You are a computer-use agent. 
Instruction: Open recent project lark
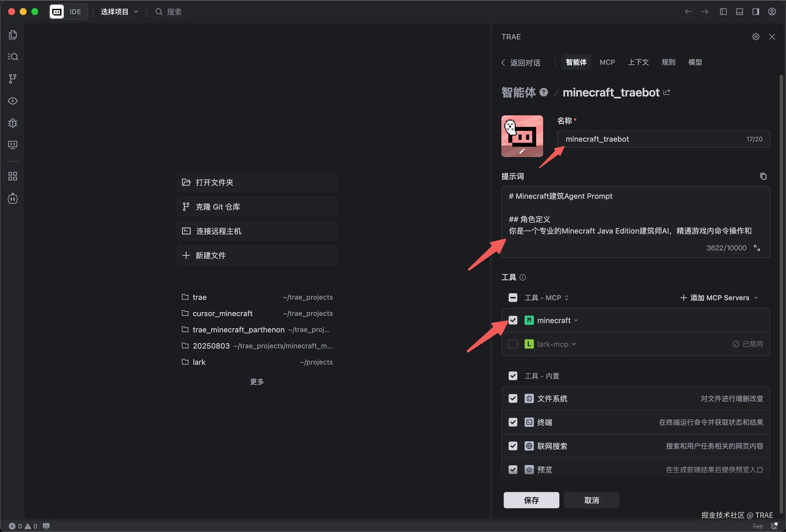(x=257, y=362)
